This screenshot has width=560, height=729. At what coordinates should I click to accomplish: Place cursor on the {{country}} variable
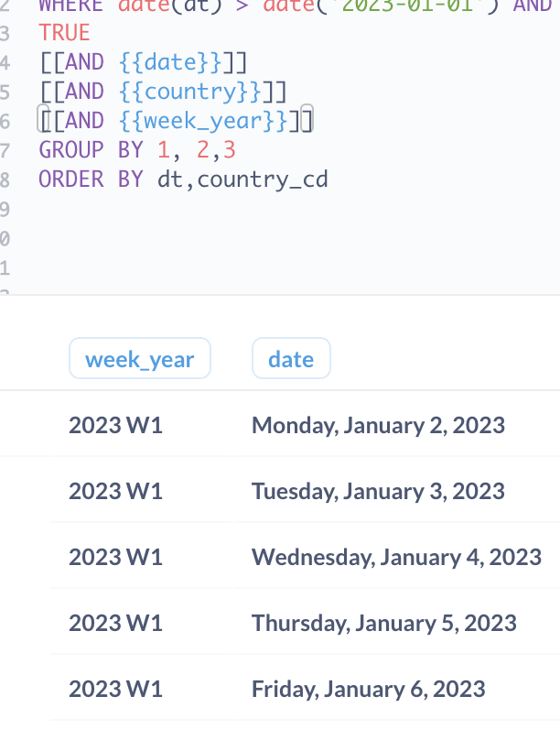pyautogui.click(x=190, y=92)
